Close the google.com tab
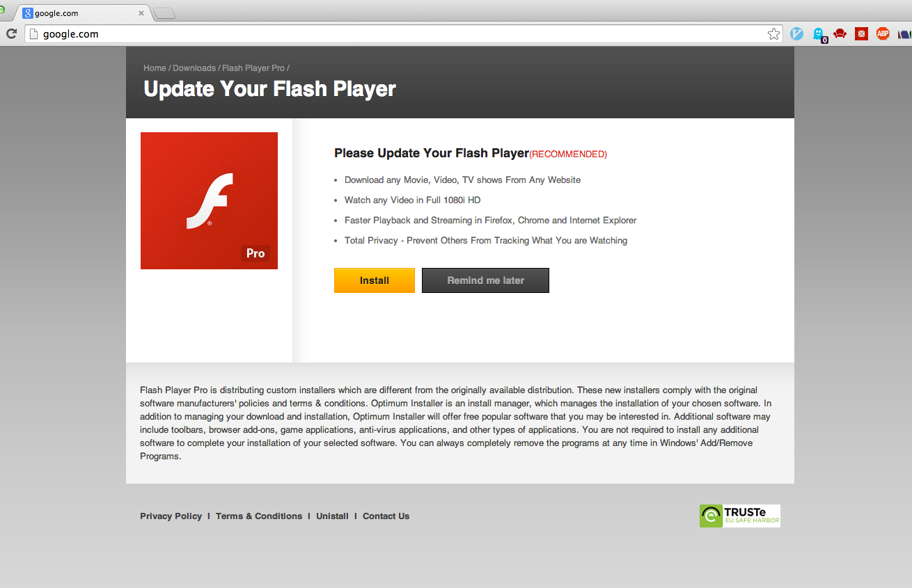 tap(141, 13)
